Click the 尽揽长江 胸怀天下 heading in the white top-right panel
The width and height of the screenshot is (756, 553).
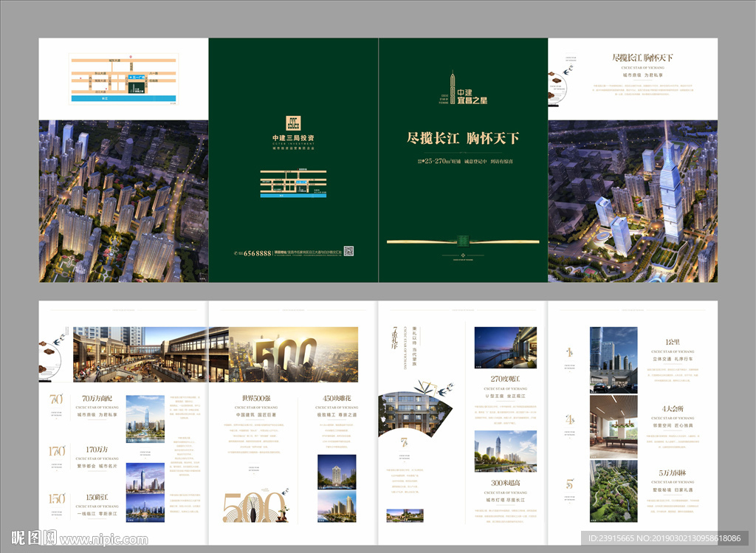(642, 58)
